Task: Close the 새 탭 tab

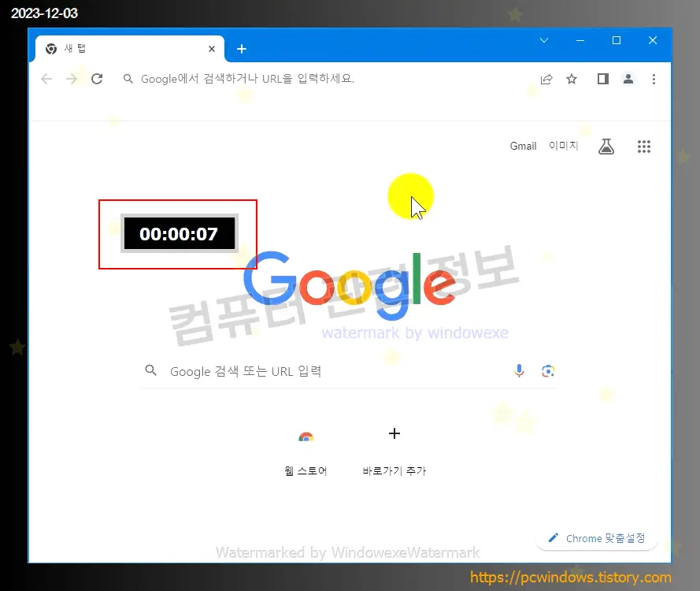Action: (x=212, y=49)
